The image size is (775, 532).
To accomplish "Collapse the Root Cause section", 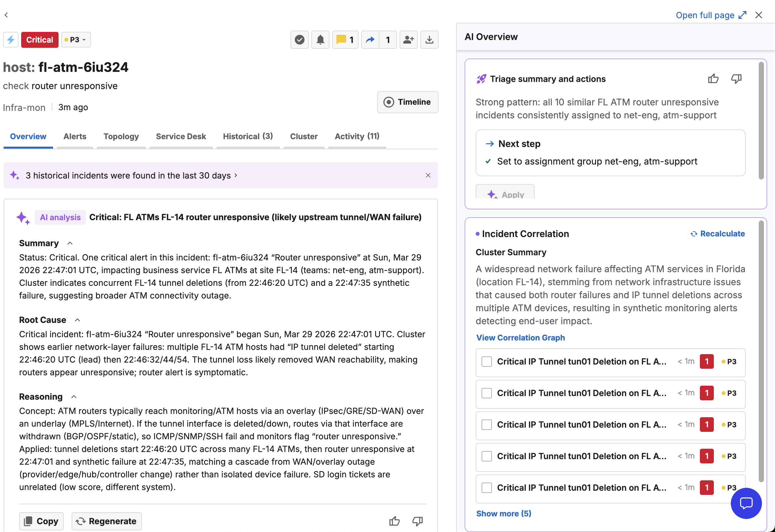I will tap(77, 320).
